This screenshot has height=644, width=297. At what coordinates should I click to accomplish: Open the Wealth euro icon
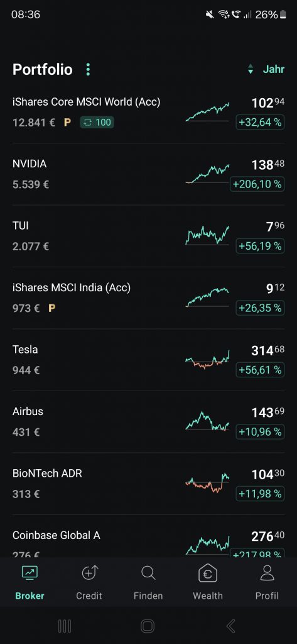tap(208, 573)
